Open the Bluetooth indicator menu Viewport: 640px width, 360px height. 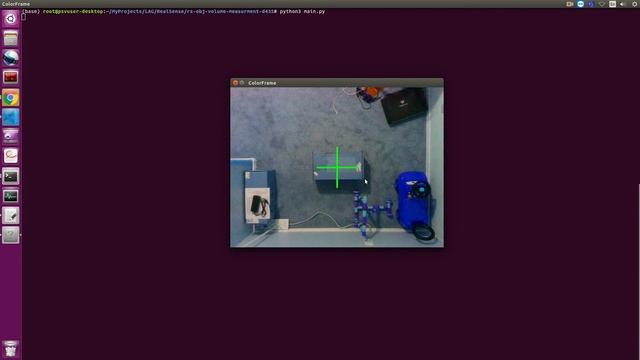591,4
